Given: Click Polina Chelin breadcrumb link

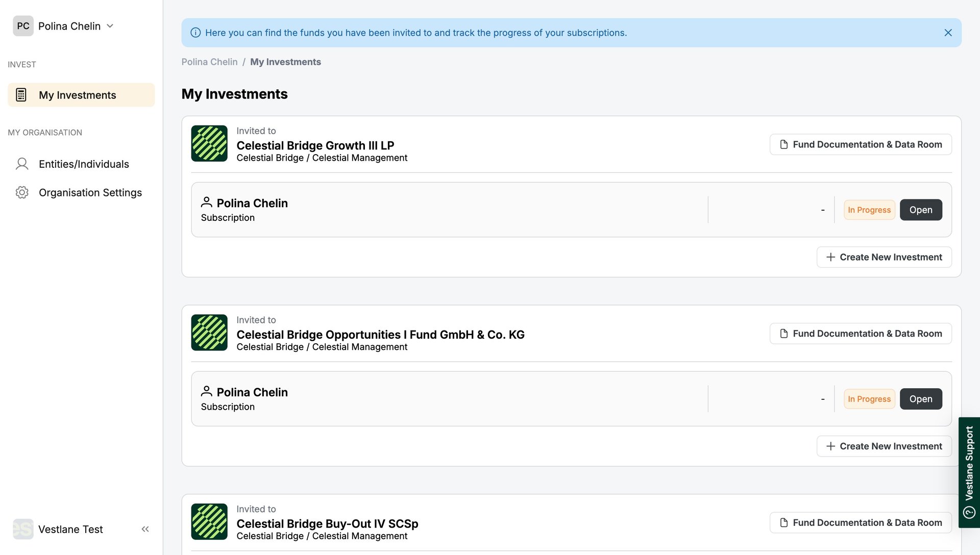Looking at the screenshot, I should tap(209, 62).
